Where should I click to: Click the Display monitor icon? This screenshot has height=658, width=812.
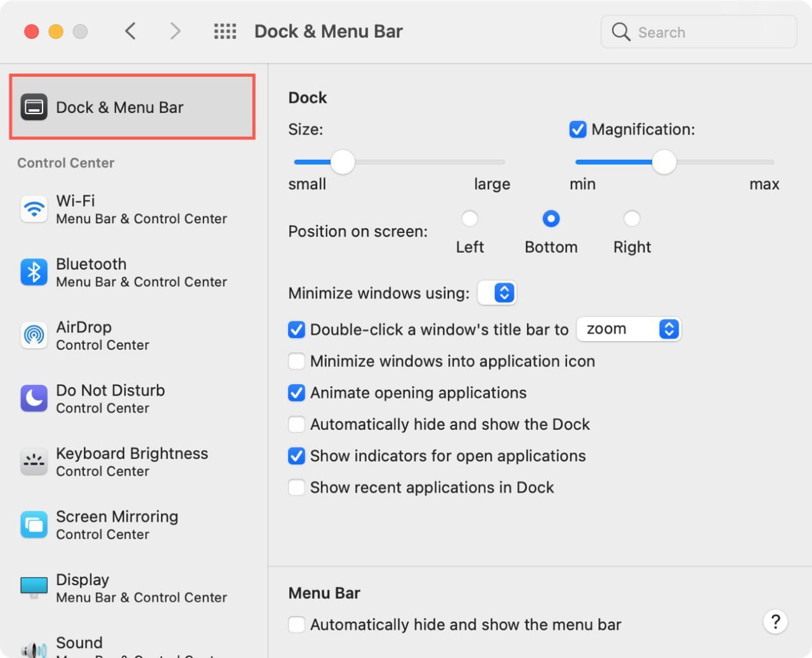[34, 587]
